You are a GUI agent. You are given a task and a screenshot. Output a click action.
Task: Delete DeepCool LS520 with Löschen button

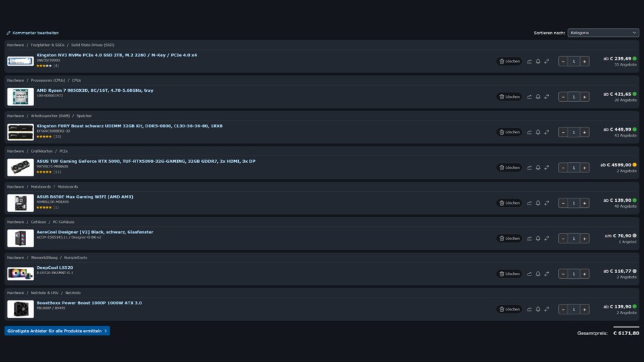click(x=509, y=274)
